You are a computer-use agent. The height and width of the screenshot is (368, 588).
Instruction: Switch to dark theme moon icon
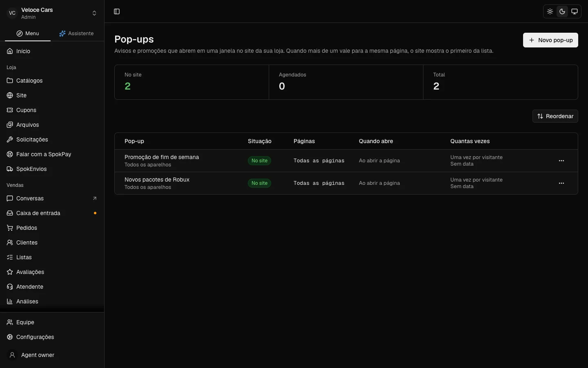(562, 11)
